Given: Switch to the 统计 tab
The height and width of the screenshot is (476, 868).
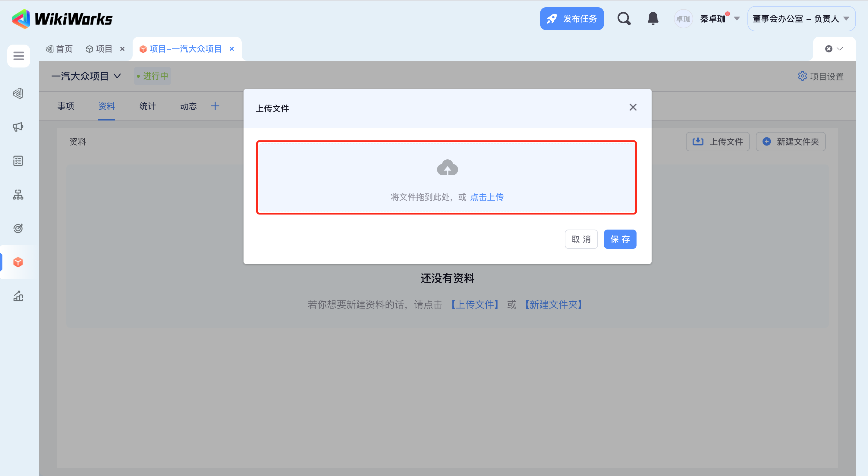Looking at the screenshot, I should pyautogui.click(x=147, y=106).
